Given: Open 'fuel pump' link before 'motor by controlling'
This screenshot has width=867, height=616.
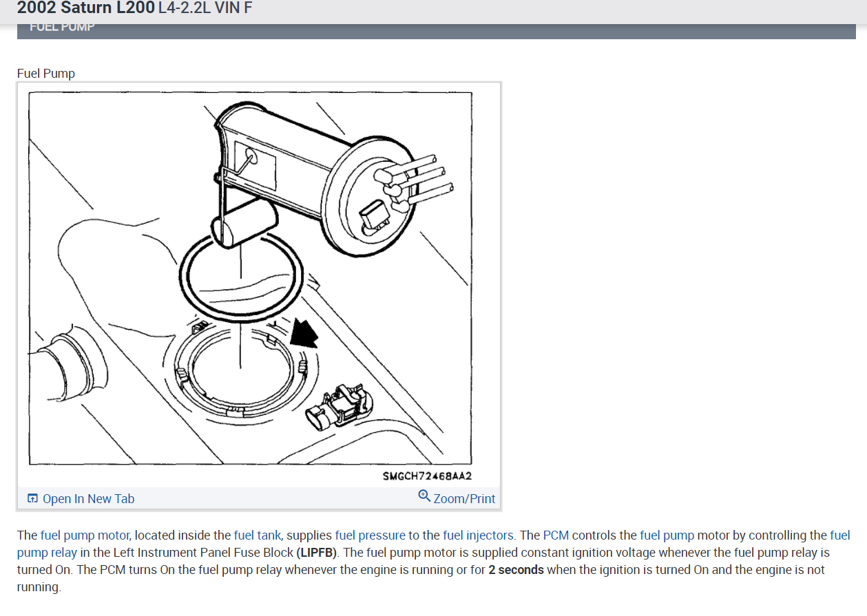Looking at the screenshot, I should coord(667,535).
